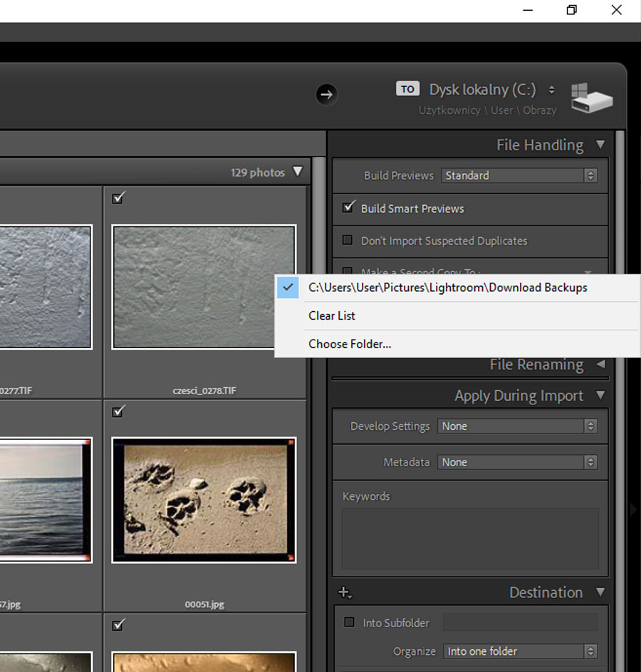This screenshot has height=672, width=641.
Task: Collapse the File Handling panel triangle
Action: pos(600,145)
